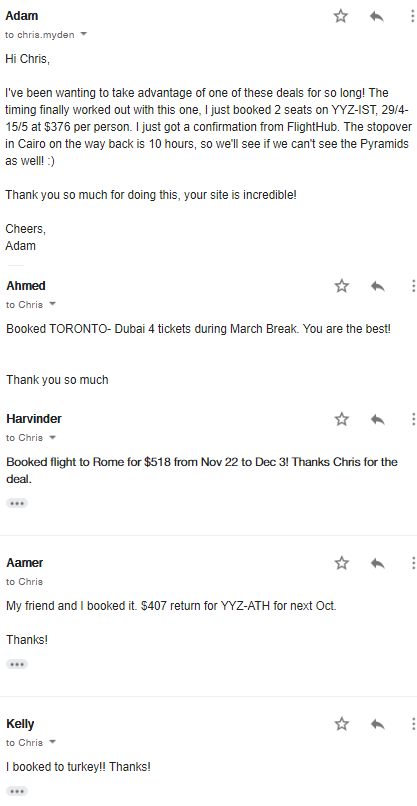This screenshot has width=417, height=806.
Task: Show trimmed content in Kelly's email
Action: (17, 791)
